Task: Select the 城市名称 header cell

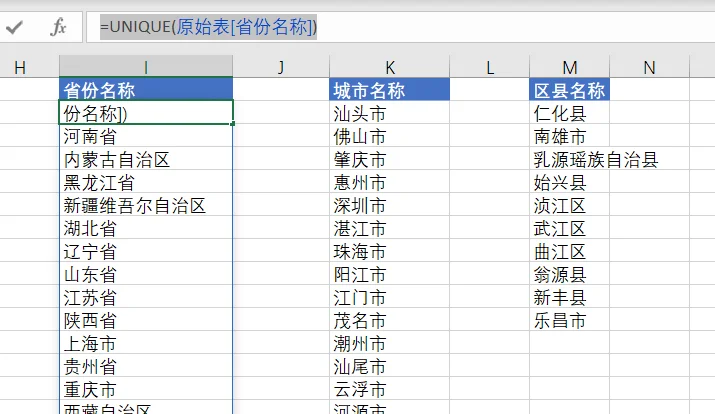Action: [x=389, y=89]
